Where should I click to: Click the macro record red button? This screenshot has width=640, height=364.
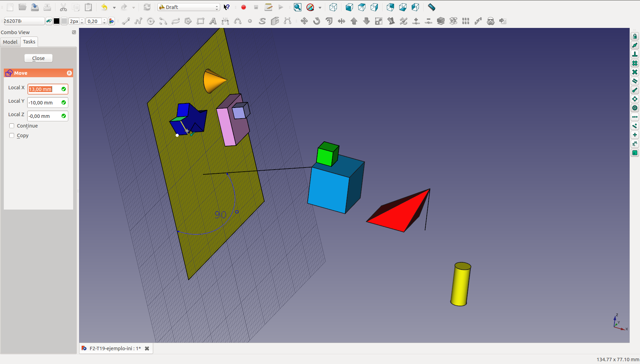click(x=244, y=7)
